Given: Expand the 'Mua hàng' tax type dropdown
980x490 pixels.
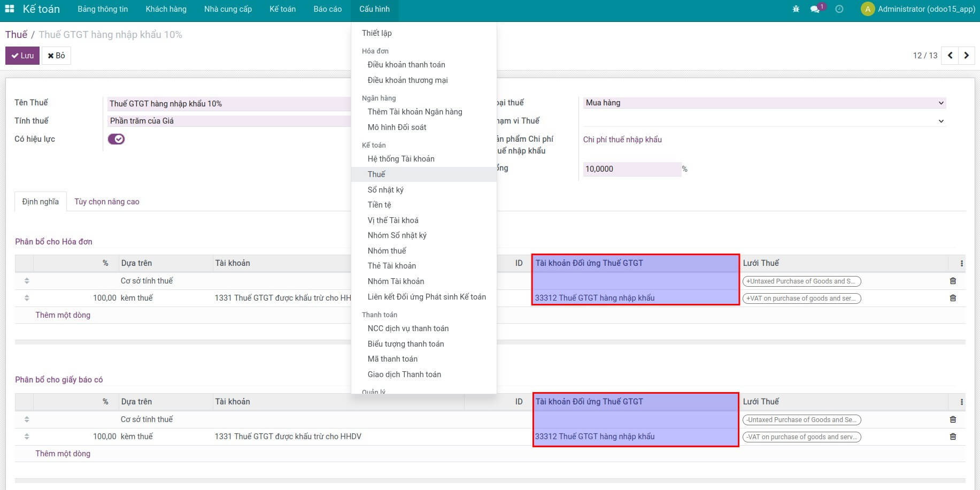Looking at the screenshot, I should tap(763, 103).
